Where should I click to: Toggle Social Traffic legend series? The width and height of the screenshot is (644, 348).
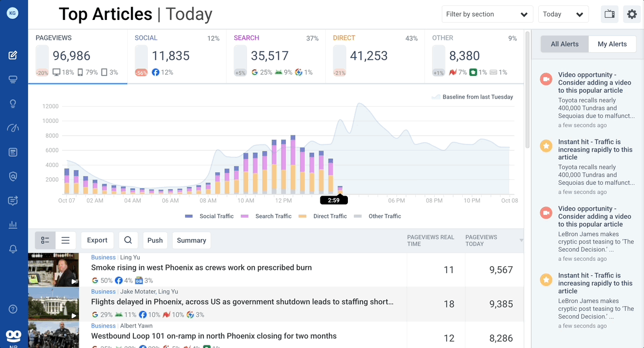point(209,216)
